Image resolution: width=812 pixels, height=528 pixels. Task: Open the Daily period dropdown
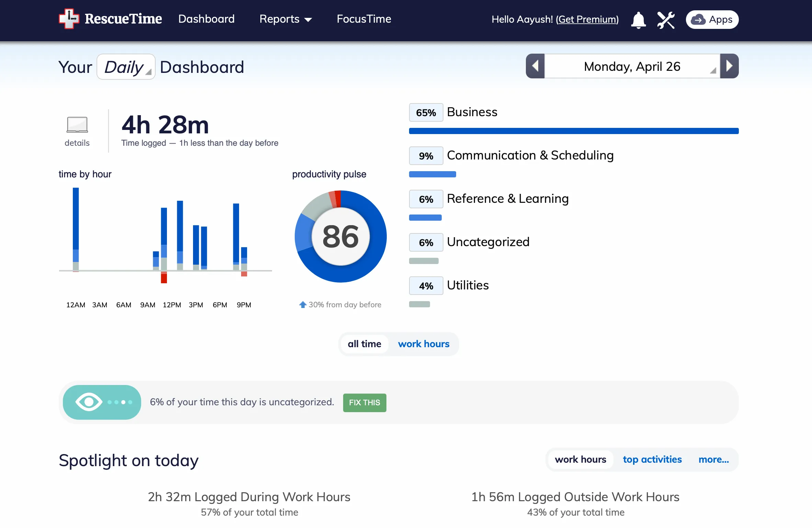tap(126, 67)
